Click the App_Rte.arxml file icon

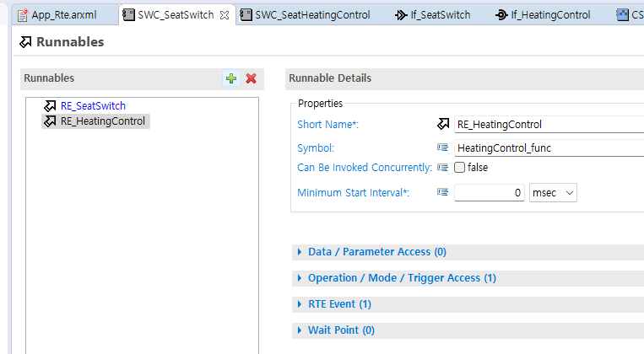[x=23, y=15]
